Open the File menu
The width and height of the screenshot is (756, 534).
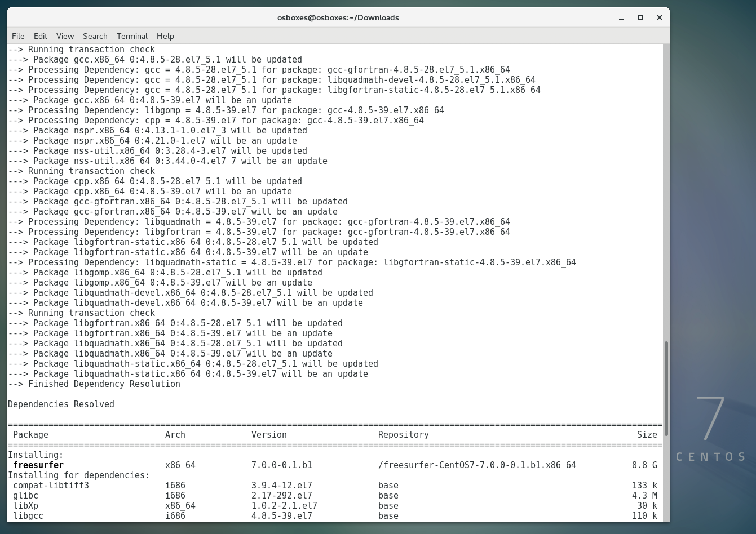pos(18,36)
